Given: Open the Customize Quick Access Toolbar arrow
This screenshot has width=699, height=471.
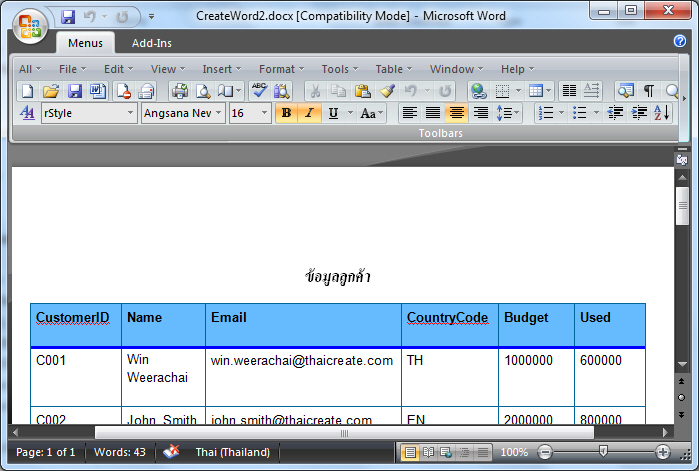Looking at the screenshot, I should [x=152, y=17].
